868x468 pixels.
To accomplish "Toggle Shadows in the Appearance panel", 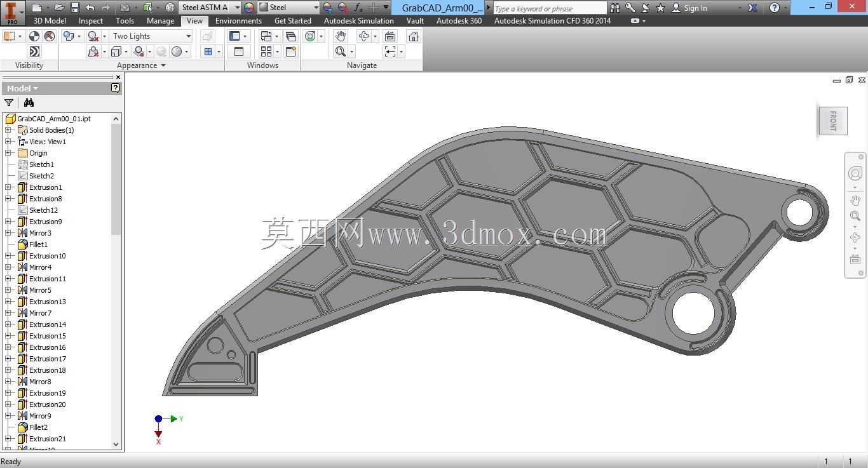I will (x=93, y=36).
